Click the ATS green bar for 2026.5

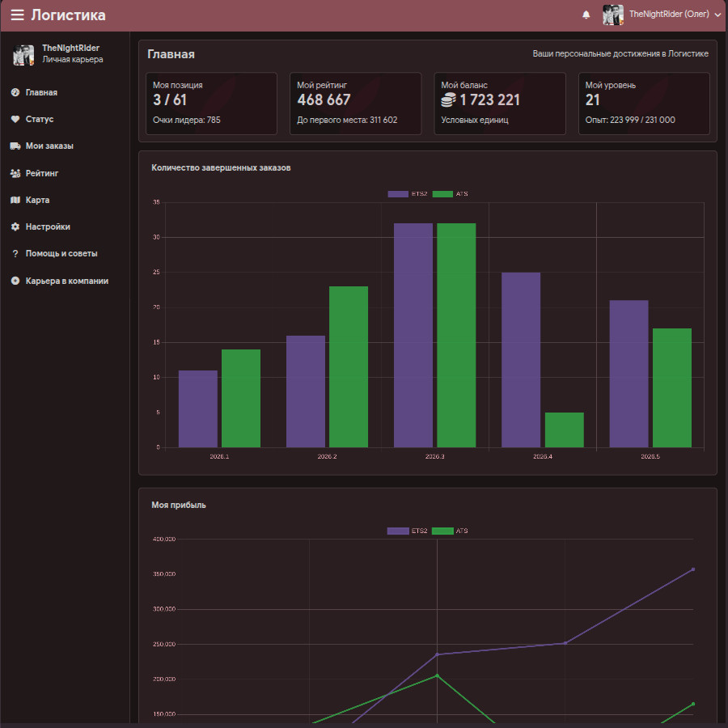[672, 388]
